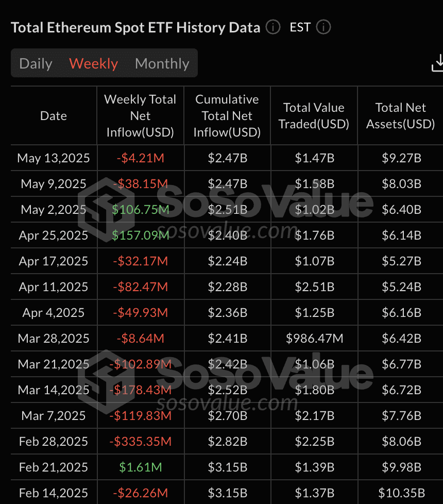
Task: Click the EST timezone label
Action: coord(300,27)
